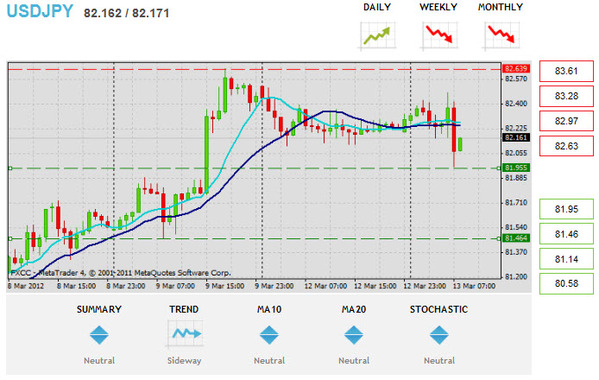Viewport: 599px width, 380px height.
Task: Click the green 81.955 price label
Action: (516, 168)
